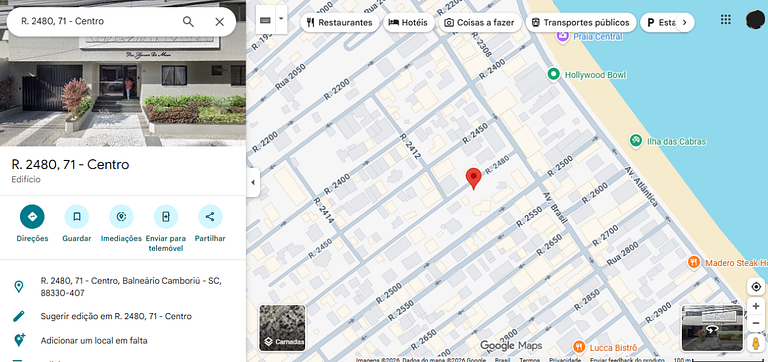Select the Praia Central marker

click(562, 36)
